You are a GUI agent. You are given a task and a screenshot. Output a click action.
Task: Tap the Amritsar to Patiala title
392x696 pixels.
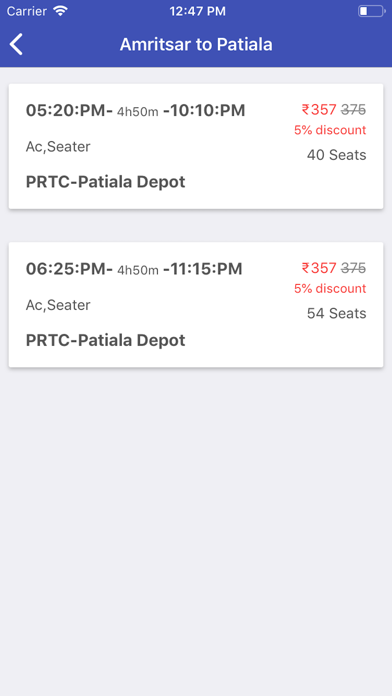(x=196, y=44)
